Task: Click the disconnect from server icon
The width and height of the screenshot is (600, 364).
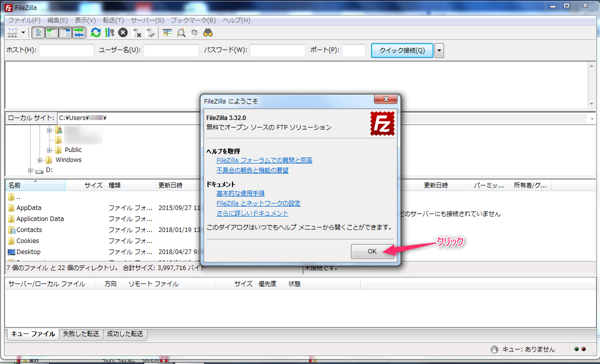Action: click(136, 33)
